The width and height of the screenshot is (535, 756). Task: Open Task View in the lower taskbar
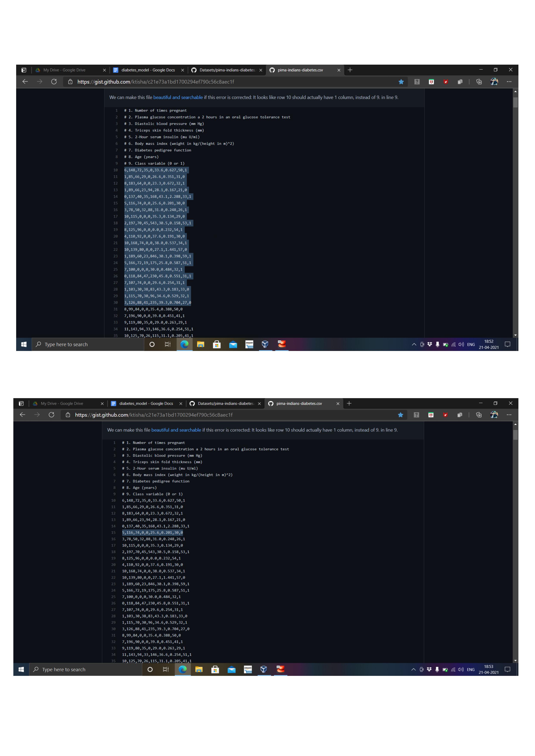pyautogui.click(x=166, y=669)
